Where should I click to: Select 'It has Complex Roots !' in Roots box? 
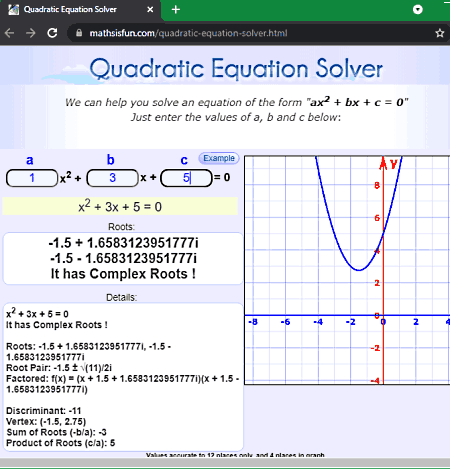[x=123, y=274]
